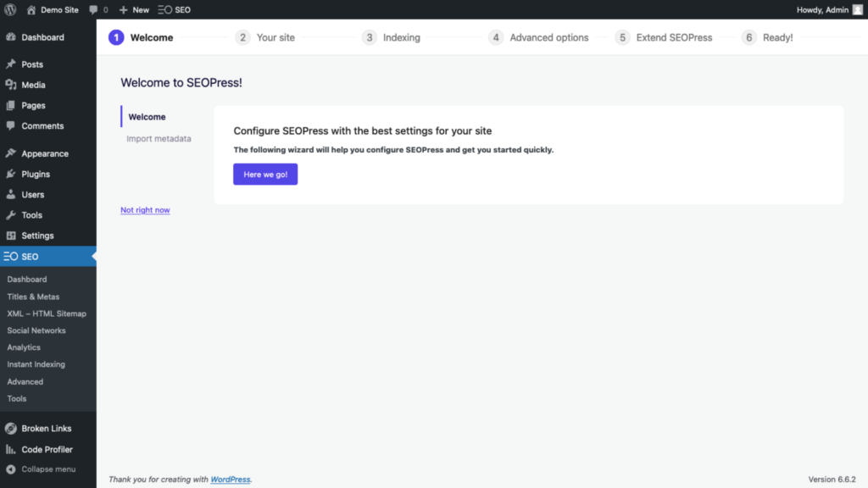
Task: Select the Import metadata side tab
Action: (x=159, y=138)
